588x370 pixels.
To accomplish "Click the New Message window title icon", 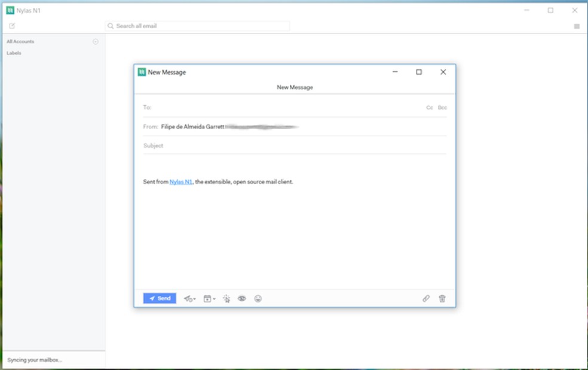I will tap(142, 72).
